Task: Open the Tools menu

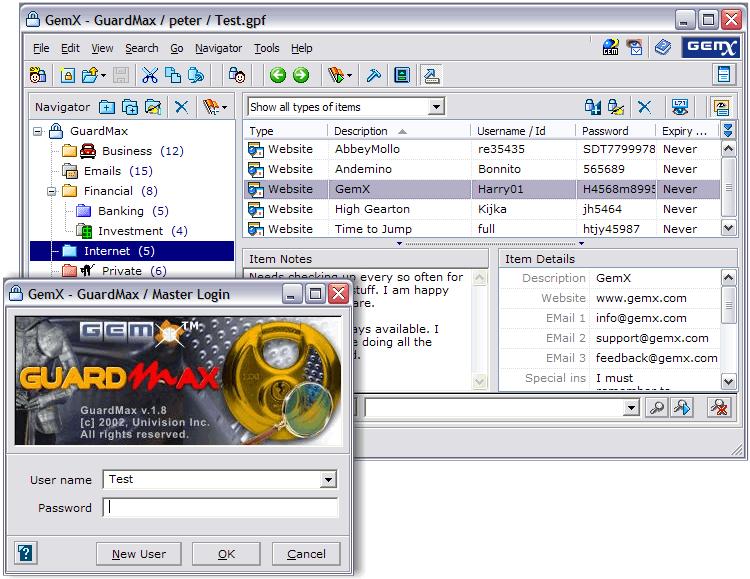Action: point(266,48)
